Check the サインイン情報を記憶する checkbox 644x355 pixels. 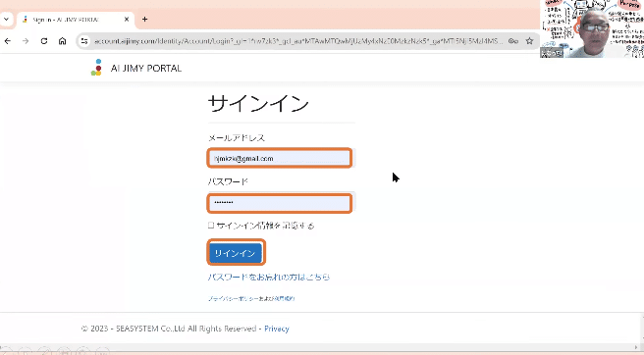coord(211,226)
